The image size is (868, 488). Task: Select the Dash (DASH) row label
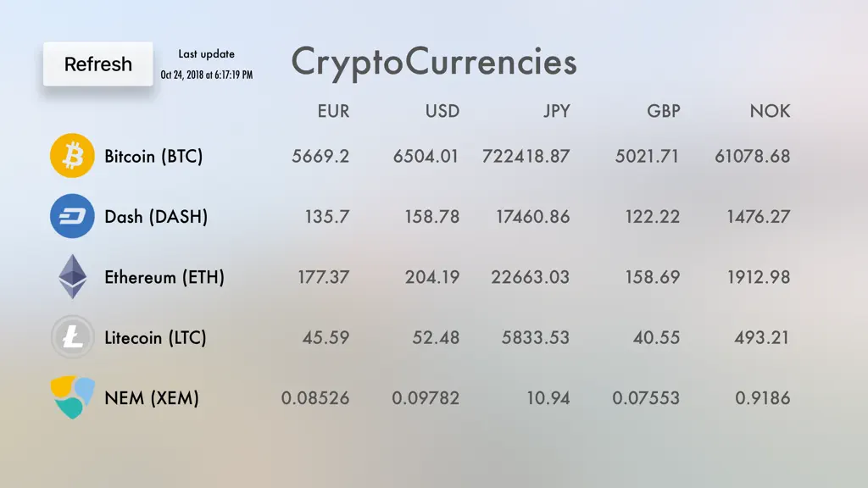[156, 217]
